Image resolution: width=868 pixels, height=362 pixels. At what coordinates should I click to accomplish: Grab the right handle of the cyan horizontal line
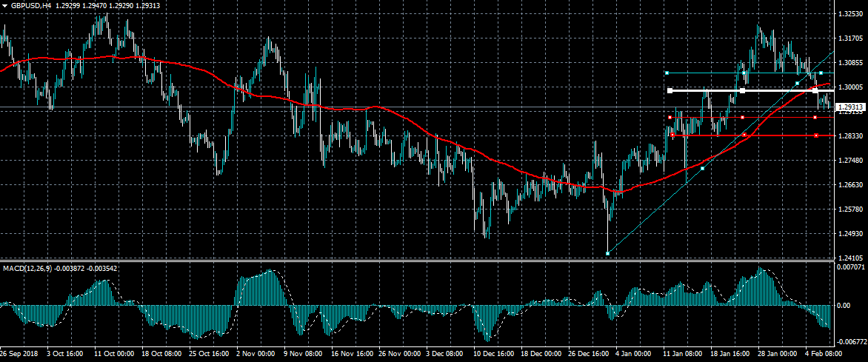pyautogui.click(x=821, y=73)
